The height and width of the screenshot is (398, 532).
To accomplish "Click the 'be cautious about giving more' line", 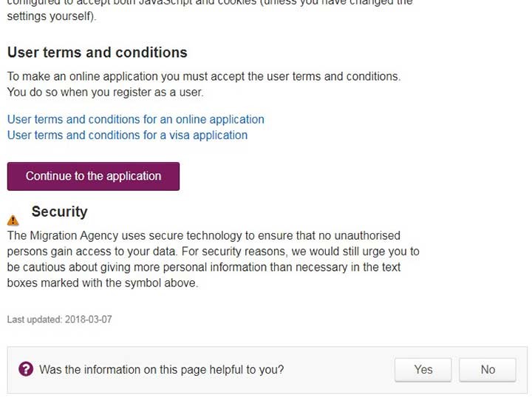I will point(204,267).
